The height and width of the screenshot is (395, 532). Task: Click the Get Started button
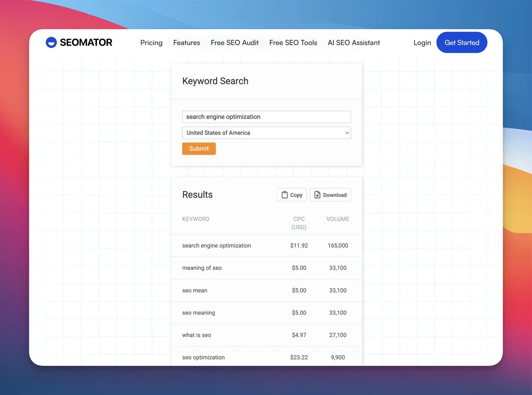pos(462,42)
